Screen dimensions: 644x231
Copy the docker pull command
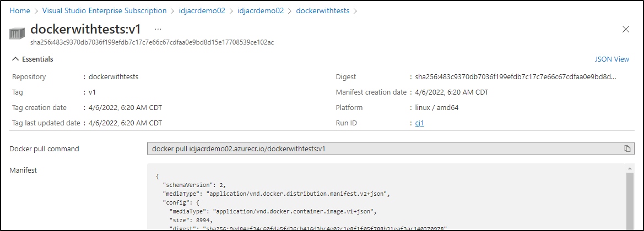[627, 148]
